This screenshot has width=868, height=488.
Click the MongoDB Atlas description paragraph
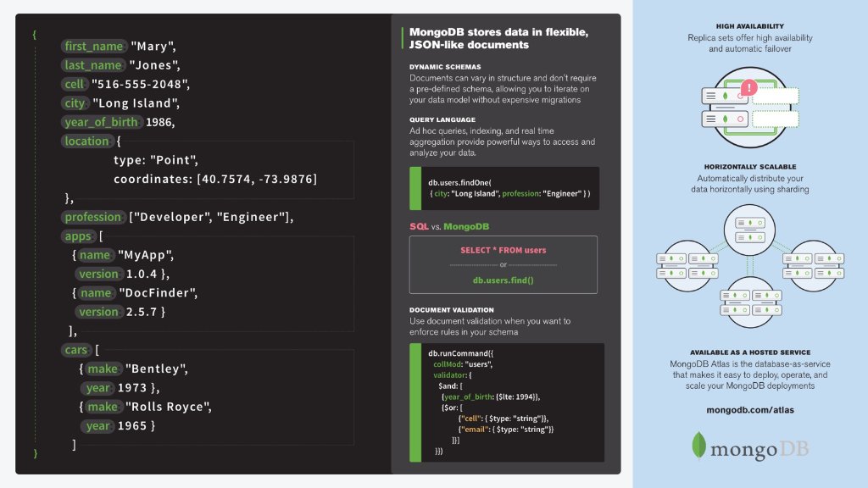tap(750, 375)
